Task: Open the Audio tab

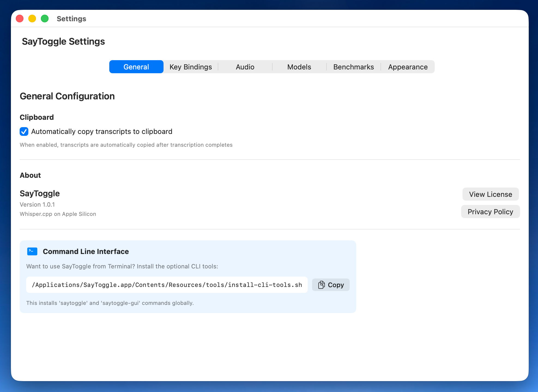Action: click(245, 67)
